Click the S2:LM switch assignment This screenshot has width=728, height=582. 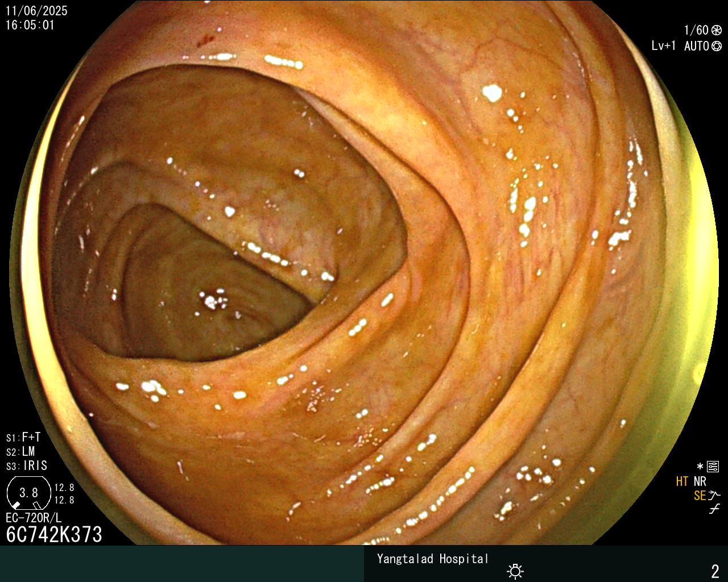20,451
